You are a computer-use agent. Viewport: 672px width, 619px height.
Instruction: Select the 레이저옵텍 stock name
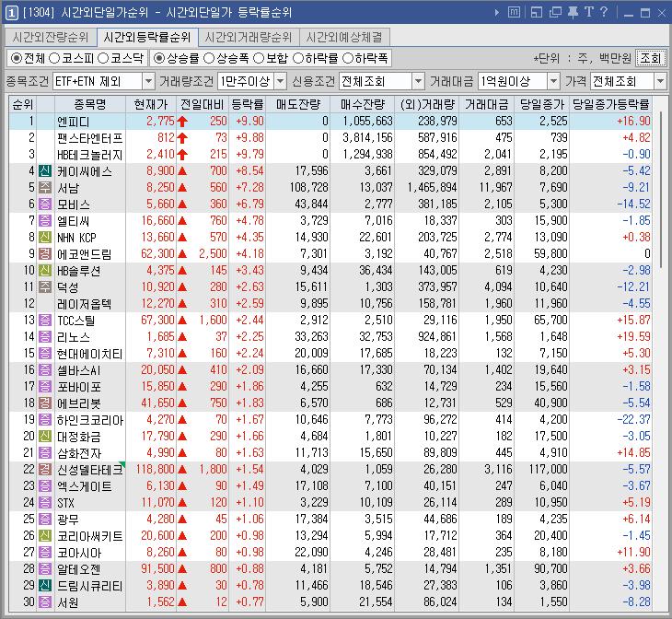click(x=85, y=304)
